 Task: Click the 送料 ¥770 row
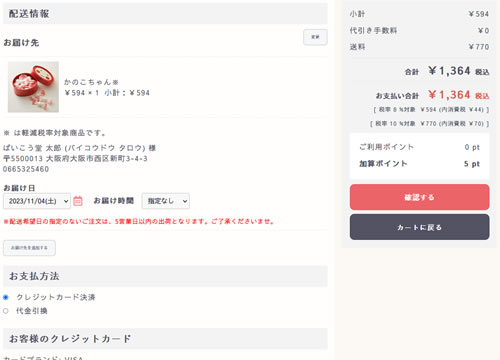pyautogui.click(x=419, y=47)
